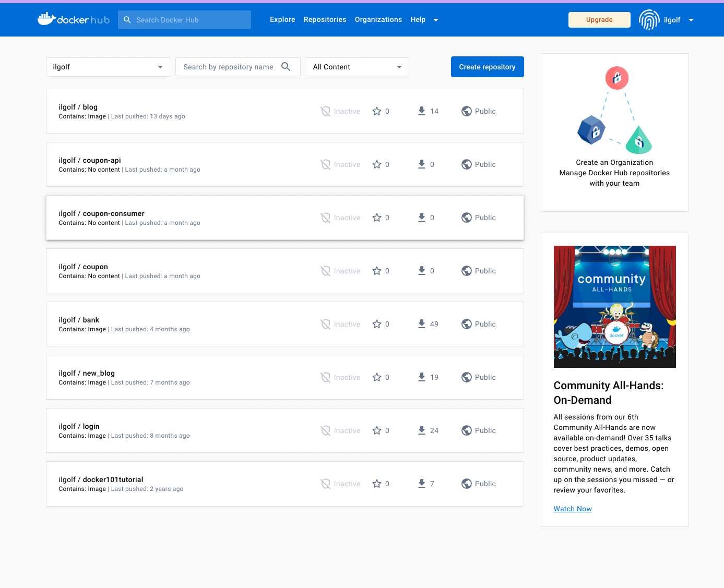
Task: Click the globe icon on coupon-consumer row
Action: [467, 218]
